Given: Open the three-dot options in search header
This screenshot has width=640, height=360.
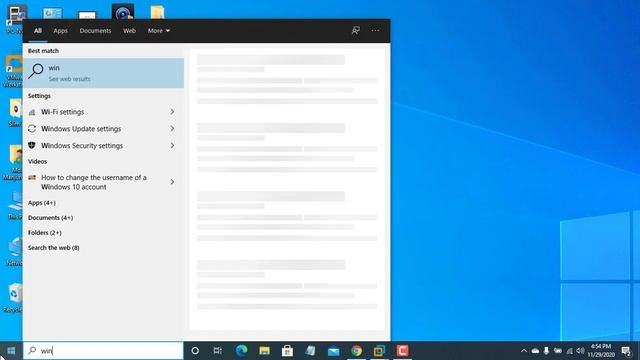Looking at the screenshot, I should (x=375, y=31).
